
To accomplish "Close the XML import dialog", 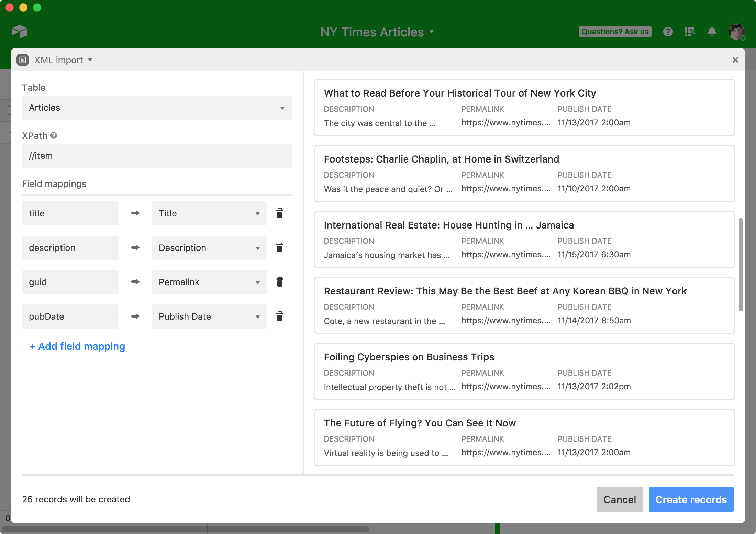I will (x=735, y=60).
